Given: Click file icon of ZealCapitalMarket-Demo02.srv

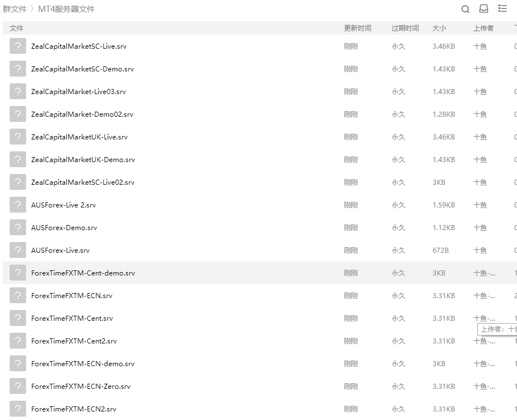Looking at the screenshot, I should click(x=18, y=114).
